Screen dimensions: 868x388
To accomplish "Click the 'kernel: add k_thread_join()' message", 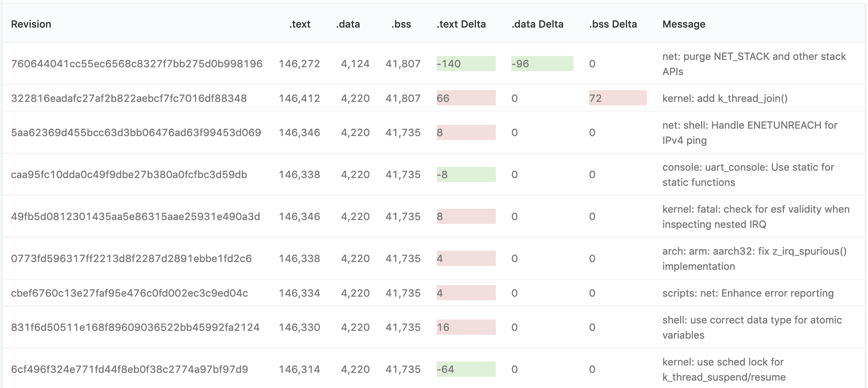I will tap(725, 98).
